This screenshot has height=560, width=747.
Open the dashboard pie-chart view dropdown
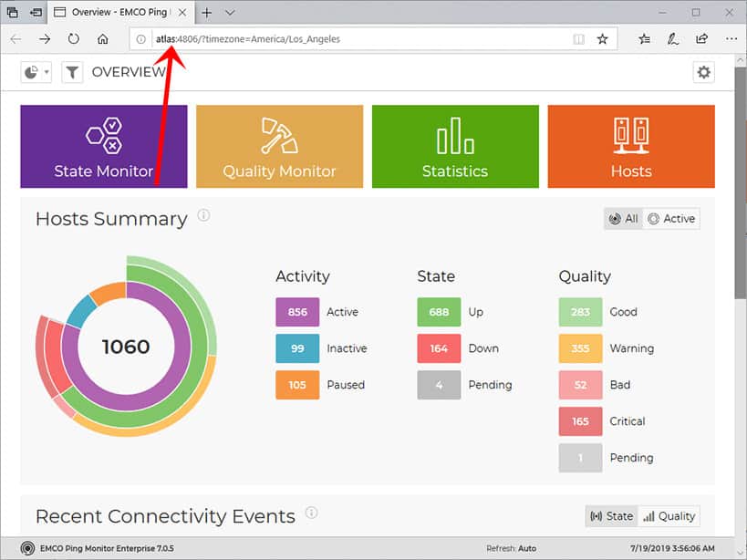[x=36, y=72]
